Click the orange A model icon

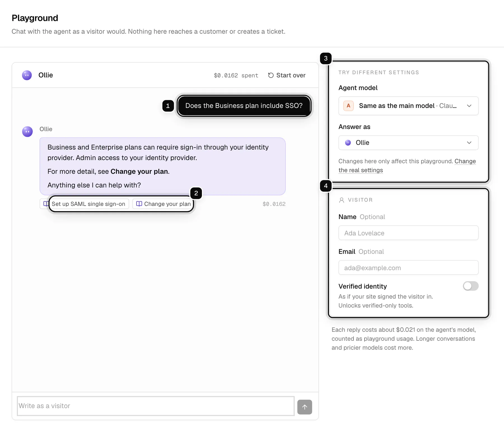(348, 106)
